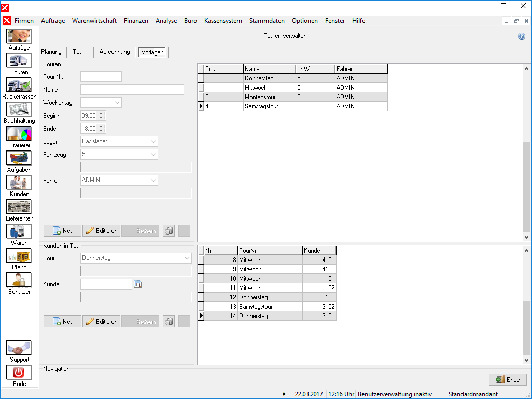
Task: Open the Brauerei sidebar icon
Action: 19,134
